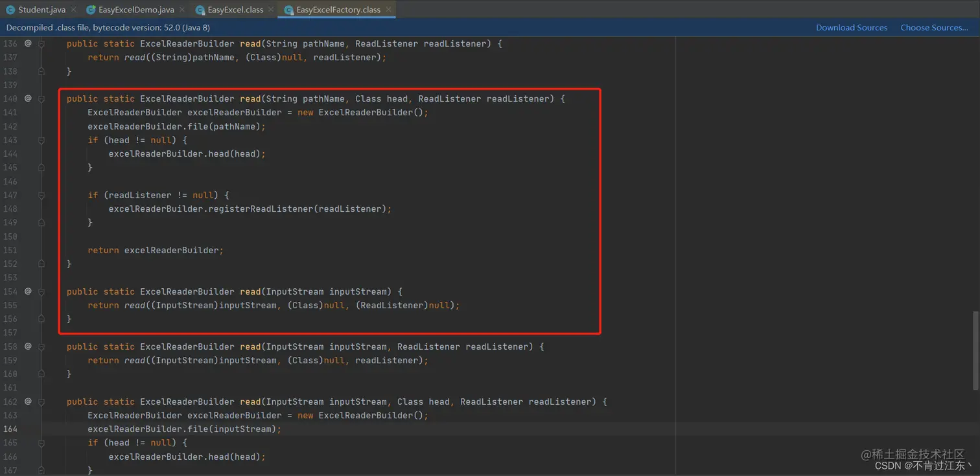Click the italic 'read' call on line 159
The width and height of the screenshot is (980, 476).
coord(134,360)
